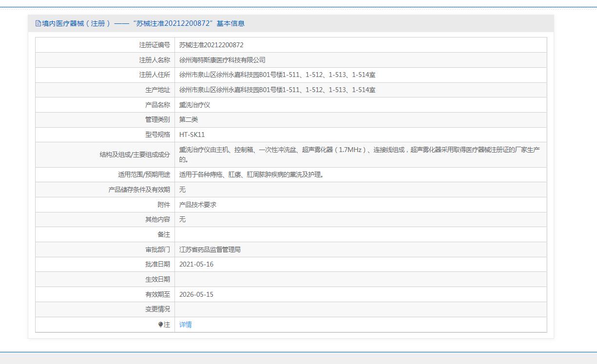
Task: Click the 产品储存条件及有效期 label cell
Action: (105, 190)
